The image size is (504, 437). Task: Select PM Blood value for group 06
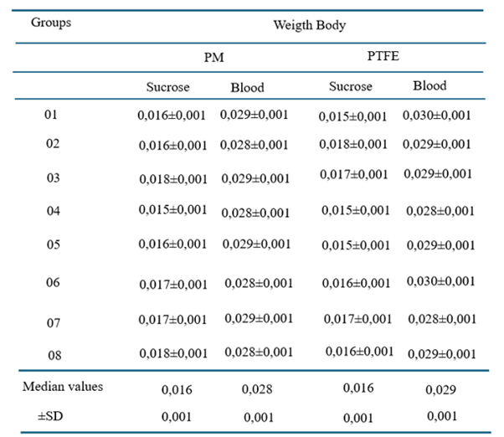[x=259, y=285]
